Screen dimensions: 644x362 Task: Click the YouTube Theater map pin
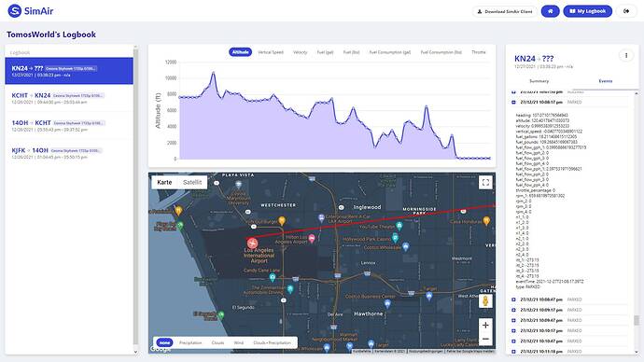pos(399,226)
